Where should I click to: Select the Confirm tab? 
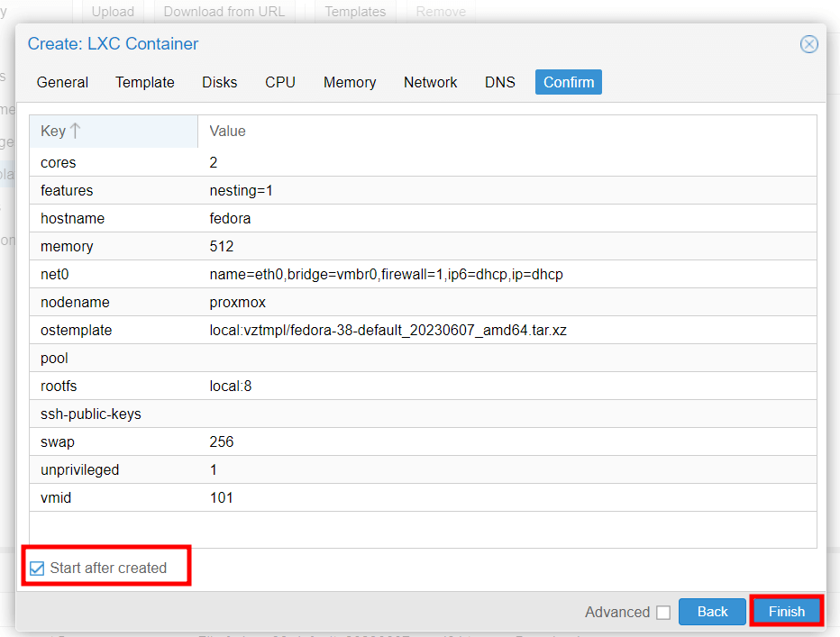pyautogui.click(x=569, y=82)
